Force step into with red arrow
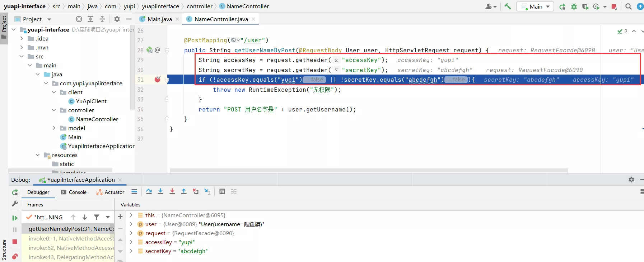 pyautogui.click(x=172, y=192)
